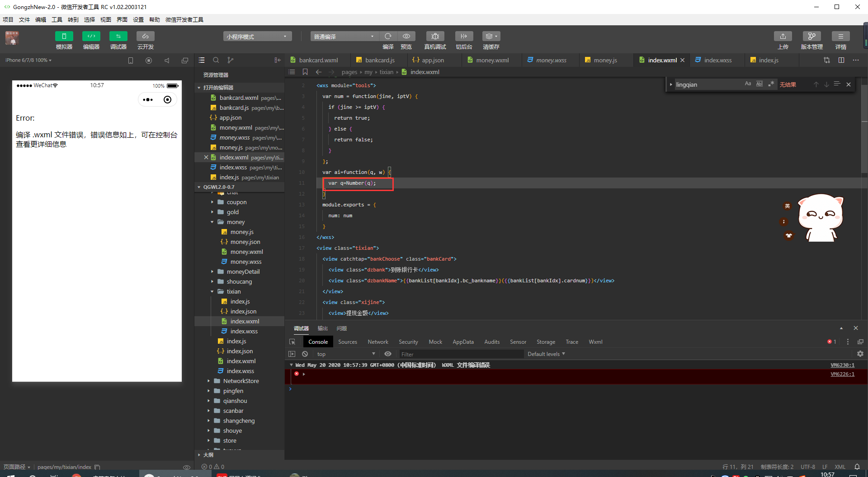Viewport: 868px width, 477px height.
Task: Toggle regex search in find widget
Action: (771, 84)
